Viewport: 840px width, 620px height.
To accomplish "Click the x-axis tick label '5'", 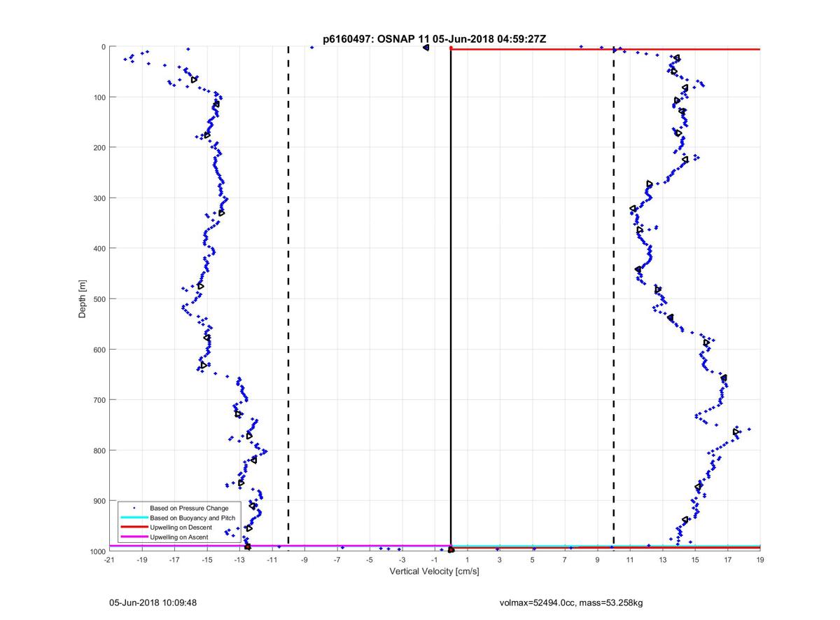I will (x=532, y=560).
